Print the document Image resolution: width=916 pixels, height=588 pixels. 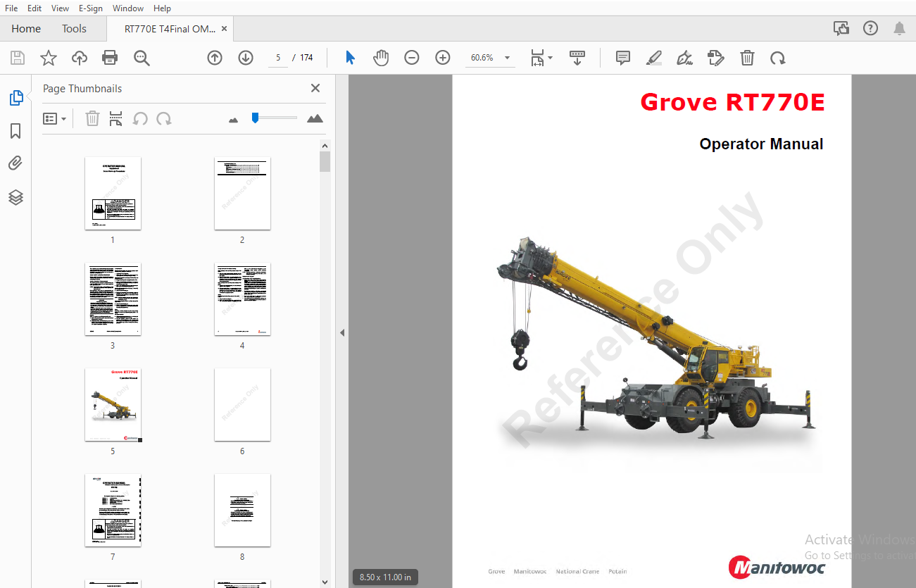click(x=110, y=58)
